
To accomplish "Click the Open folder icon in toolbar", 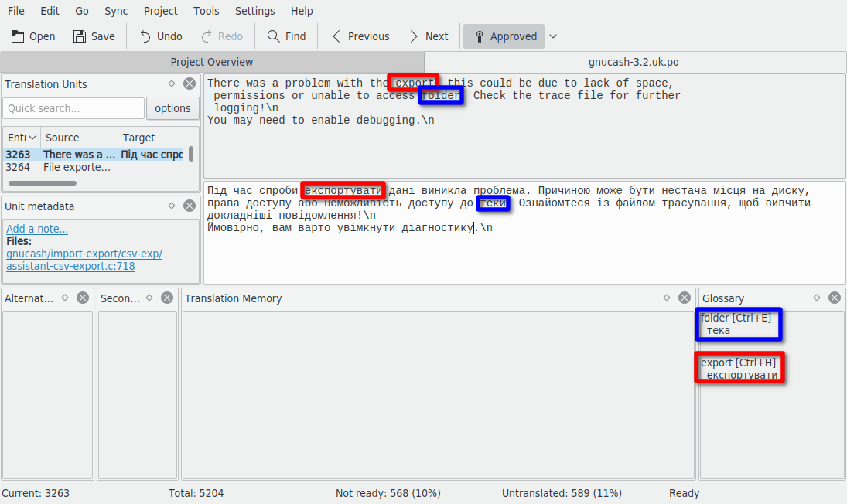I will click(19, 36).
